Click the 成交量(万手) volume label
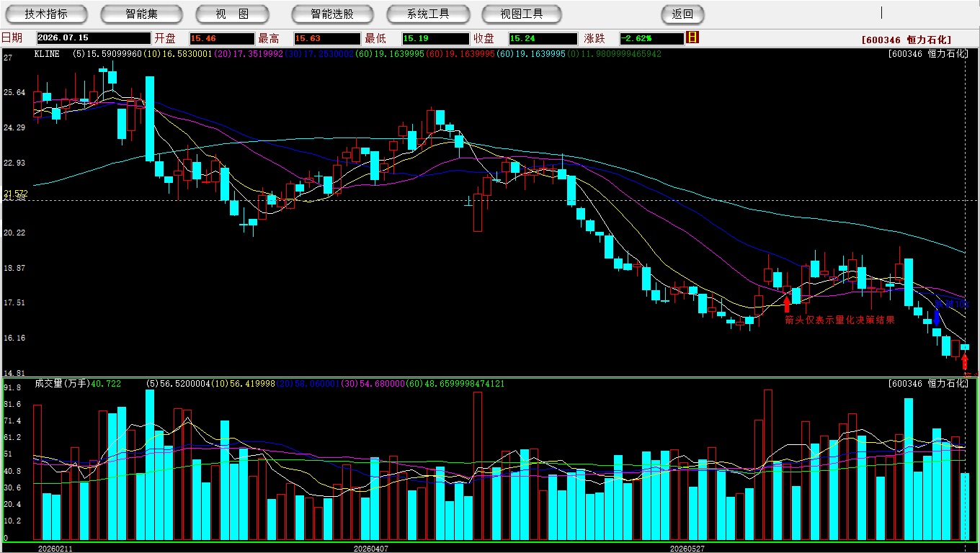This screenshot has width=980, height=553. pyautogui.click(x=62, y=384)
